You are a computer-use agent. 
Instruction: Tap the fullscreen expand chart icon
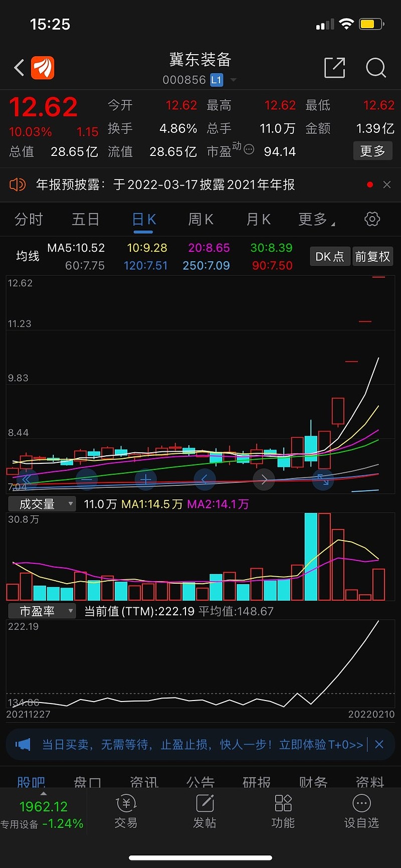pyautogui.click(x=323, y=480)
